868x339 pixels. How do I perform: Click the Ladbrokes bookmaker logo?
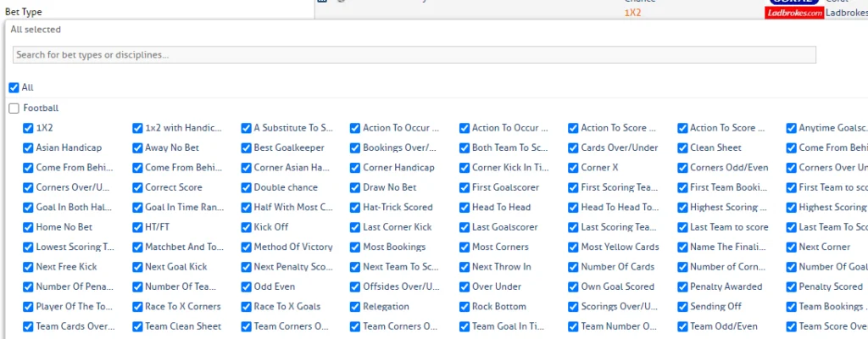[793, 13]
